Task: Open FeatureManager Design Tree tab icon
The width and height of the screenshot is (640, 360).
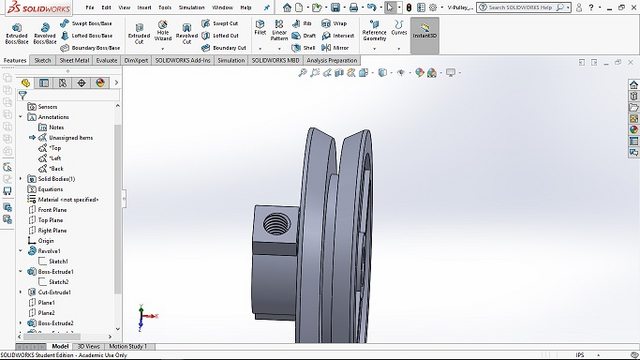Action: [25, 83]
